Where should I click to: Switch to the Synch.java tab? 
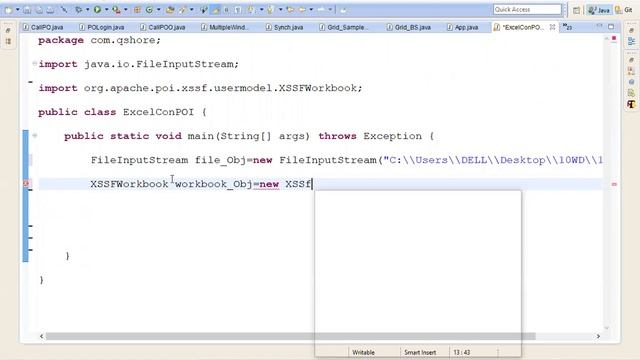coord(284,27)
